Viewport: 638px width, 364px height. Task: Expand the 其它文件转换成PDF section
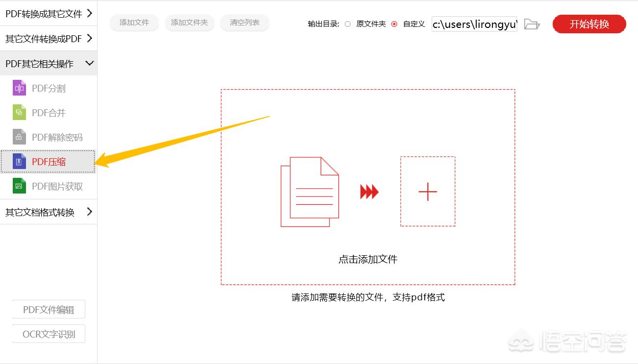pyautogui.click(x=48, y=38)
